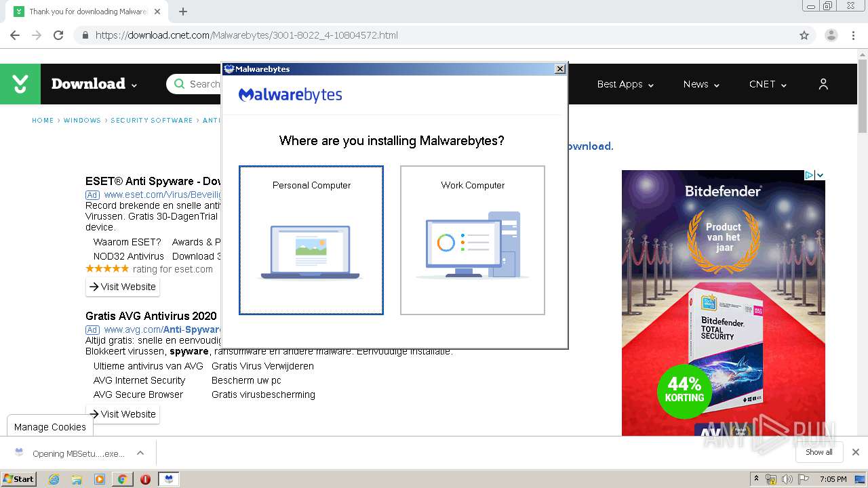
Task: Choose the Personal Computer install option
Action: click(311, 240)
